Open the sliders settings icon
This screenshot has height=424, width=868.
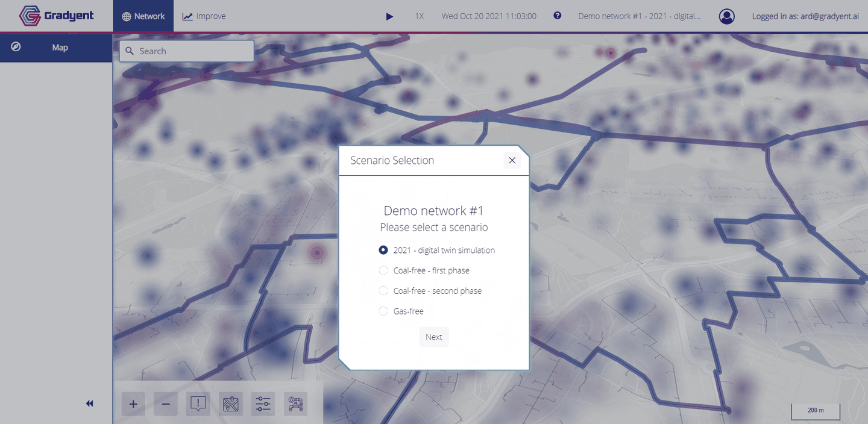tap(263, 404)
